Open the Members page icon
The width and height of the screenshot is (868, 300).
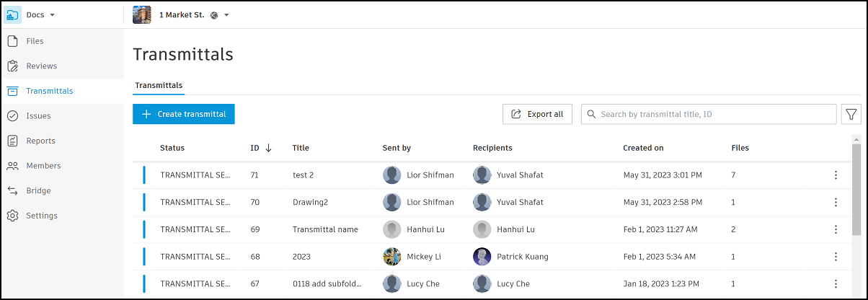tap(13, 166)
